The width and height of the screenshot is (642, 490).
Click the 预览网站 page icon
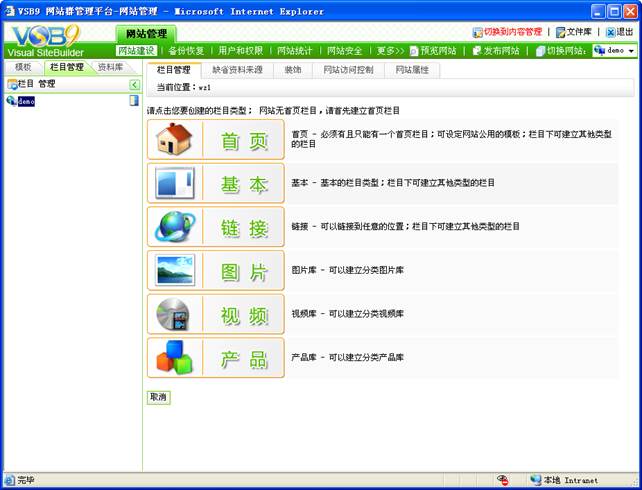(x=414, y=51)
